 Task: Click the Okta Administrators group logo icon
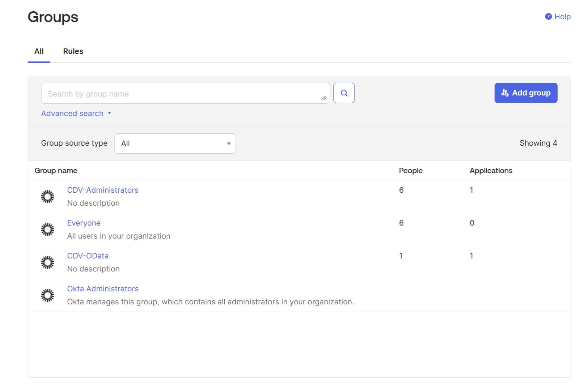click(x=47, y=295)
